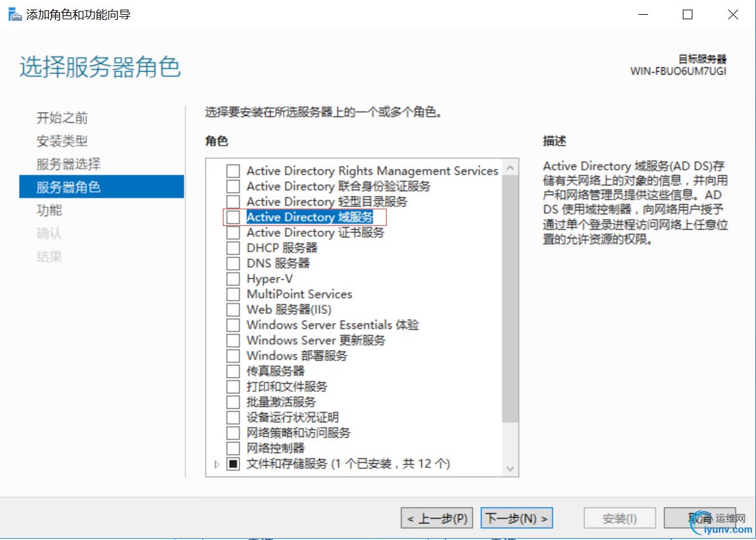Viewport: 756px width, 540px height.
Task: Click the 取消 button
Action: 699,518
